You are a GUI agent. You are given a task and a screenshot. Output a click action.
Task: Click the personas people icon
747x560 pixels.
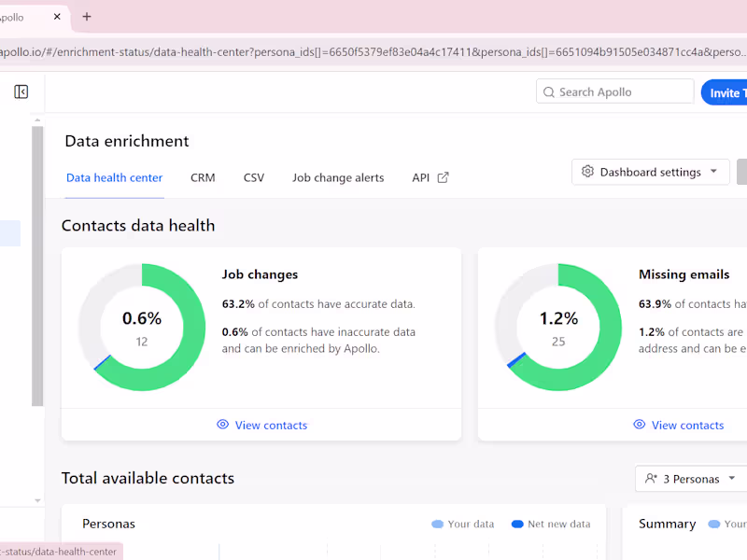pyautogui.click(x=651, y=479)
